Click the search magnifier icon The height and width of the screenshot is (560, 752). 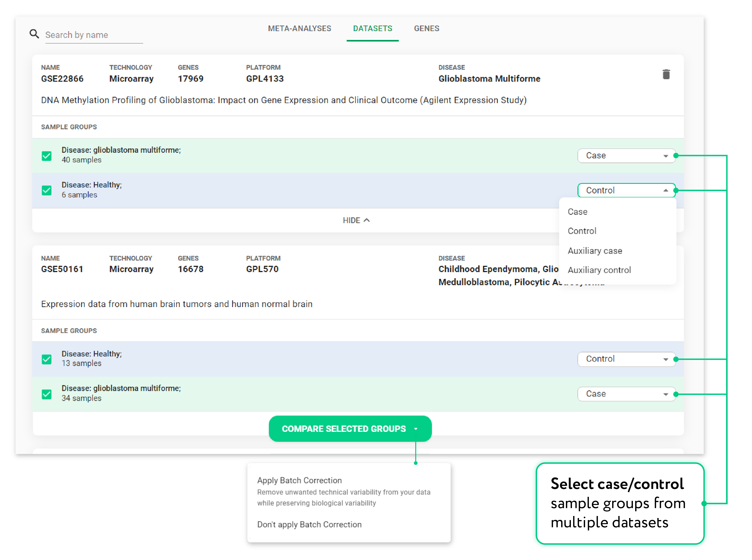click(x=34, y=34)
